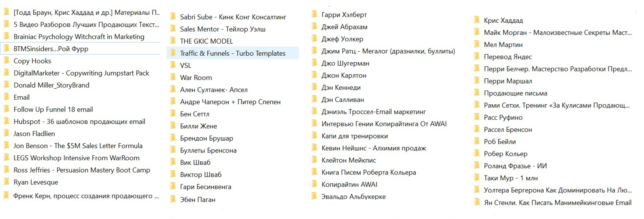
Task: Click the folder icon next to Джей Абрахам
Action: (315, 27)
